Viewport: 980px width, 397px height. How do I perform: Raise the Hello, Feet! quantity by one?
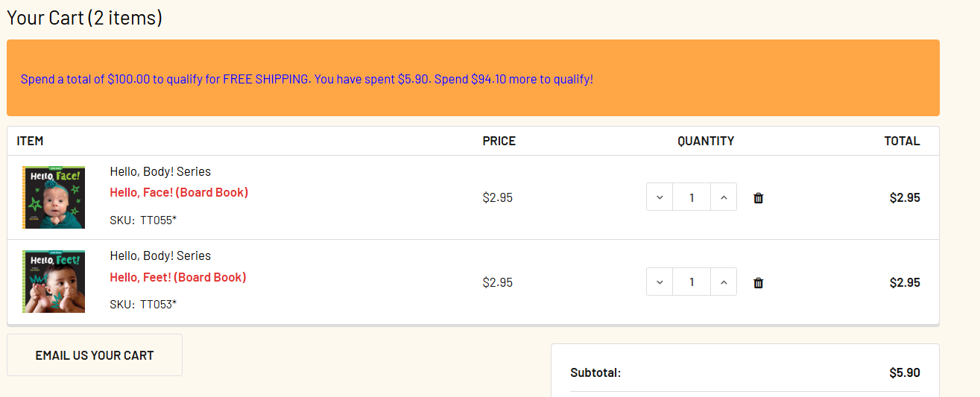click(x=723, y=282)
